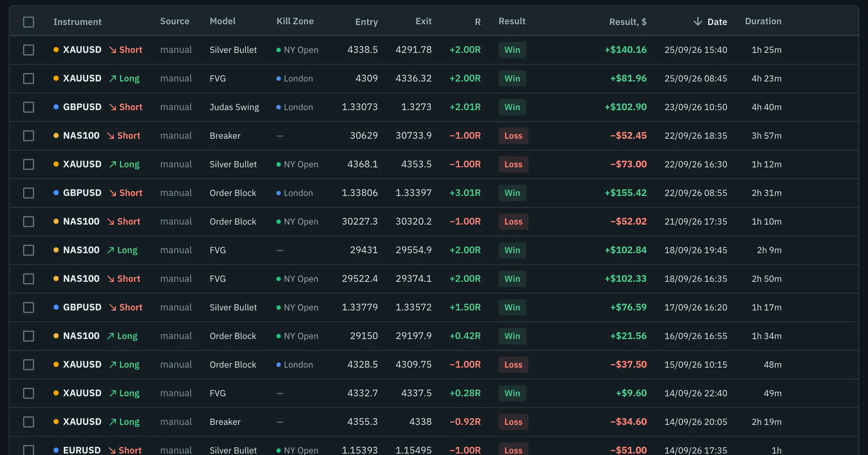The width and height of the screenshot is (868, 455).
Task: Click date 14/09/26 22:40
Action: [696, 393]
